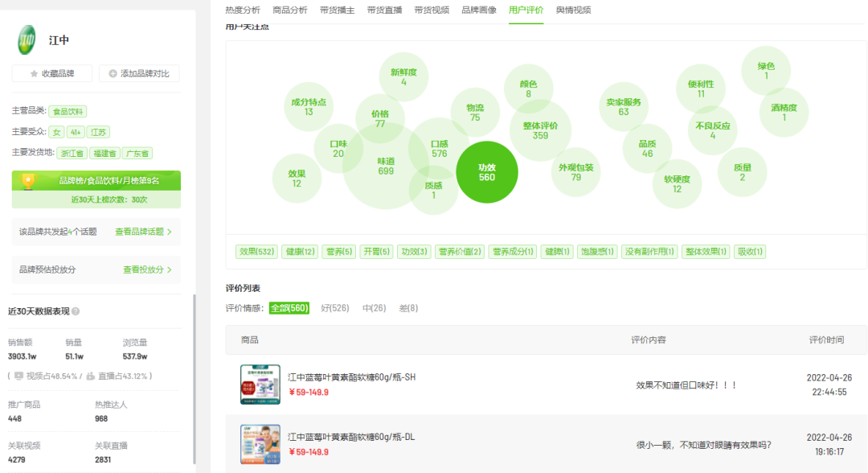
Task: Click the 食品饮料 category tag
Action: (68, 111)
